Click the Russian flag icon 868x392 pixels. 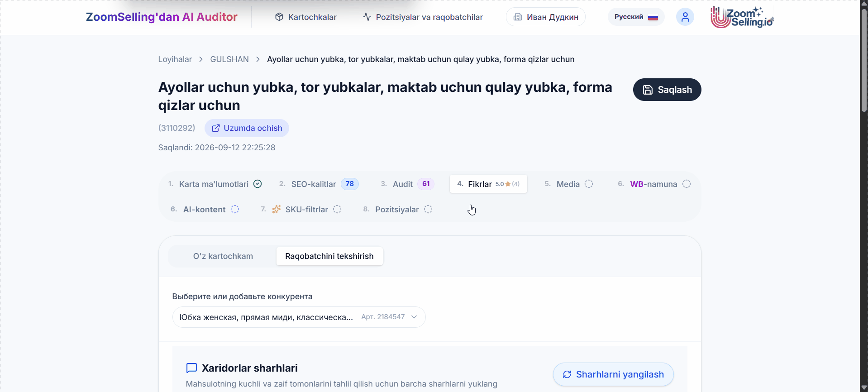tap(653, 17)
